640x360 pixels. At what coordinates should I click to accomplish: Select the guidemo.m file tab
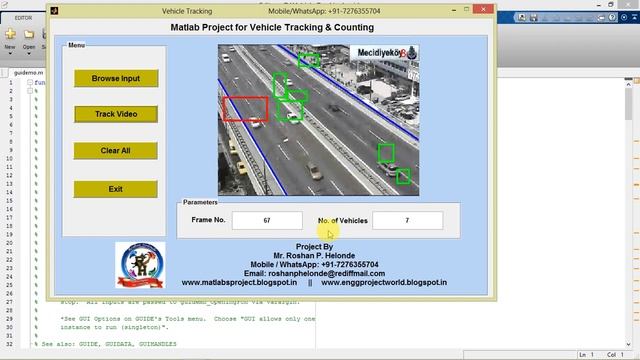[28, 73]
